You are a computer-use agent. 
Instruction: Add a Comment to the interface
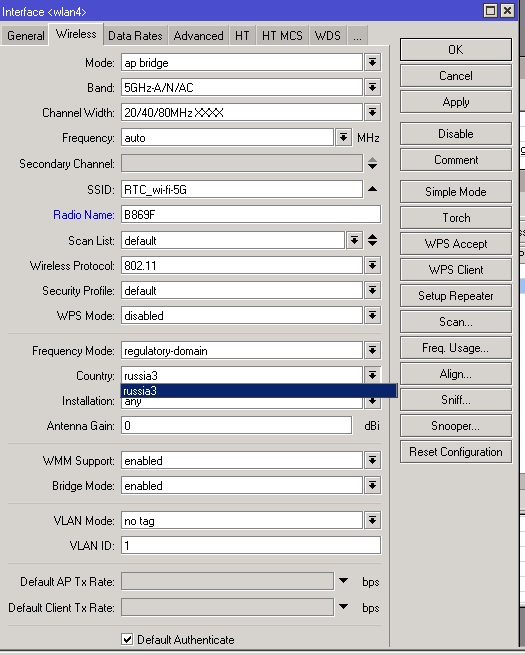pyautogui.click(x=456, y=160)
